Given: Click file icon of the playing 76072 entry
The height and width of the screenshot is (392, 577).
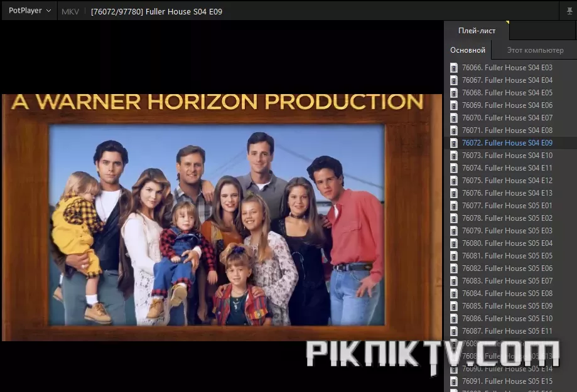Looking at the screenshot, I should [x=454, y=142].
